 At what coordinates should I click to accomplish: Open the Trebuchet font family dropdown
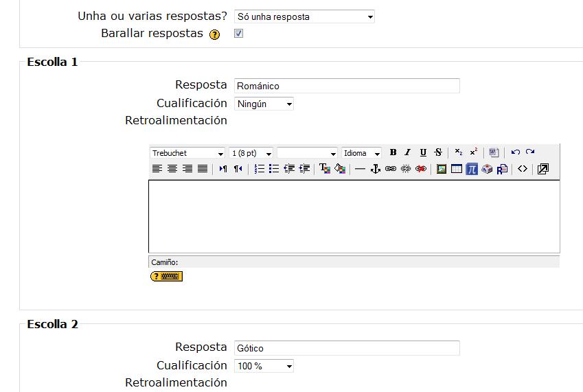click(187, 153)
